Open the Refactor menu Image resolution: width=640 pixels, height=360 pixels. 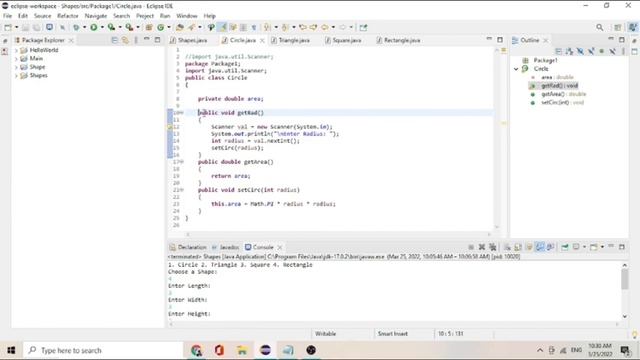coord(67,16)
